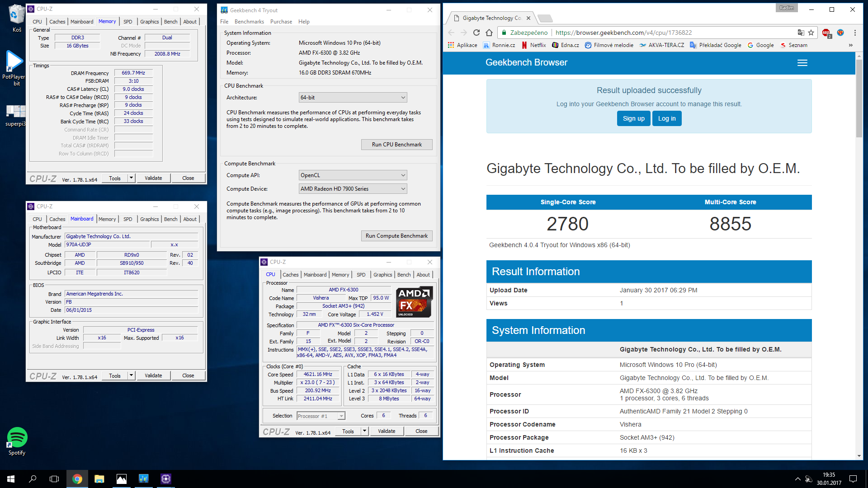The height and width of the screenshot is (488, 868).
Task: Open Geekbench Benchmarks menu
Action: tap(249, 22)
